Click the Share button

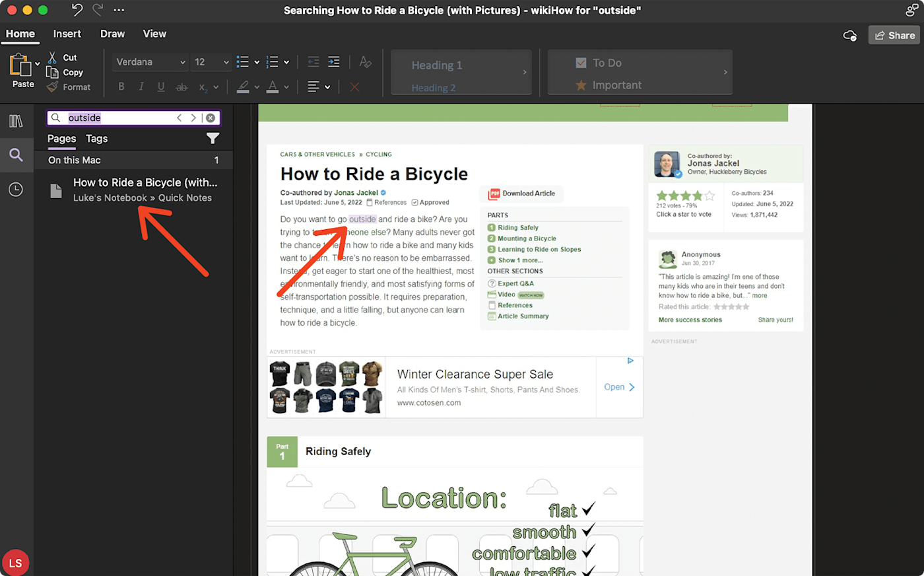coord(894,36)
